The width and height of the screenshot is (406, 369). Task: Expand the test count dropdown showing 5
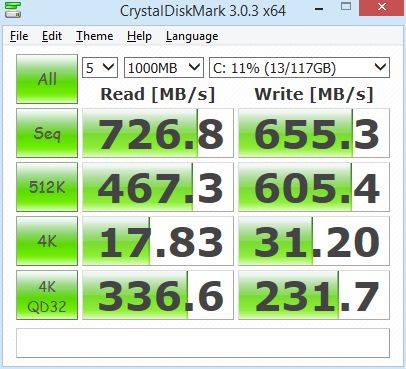click(100, 68)
